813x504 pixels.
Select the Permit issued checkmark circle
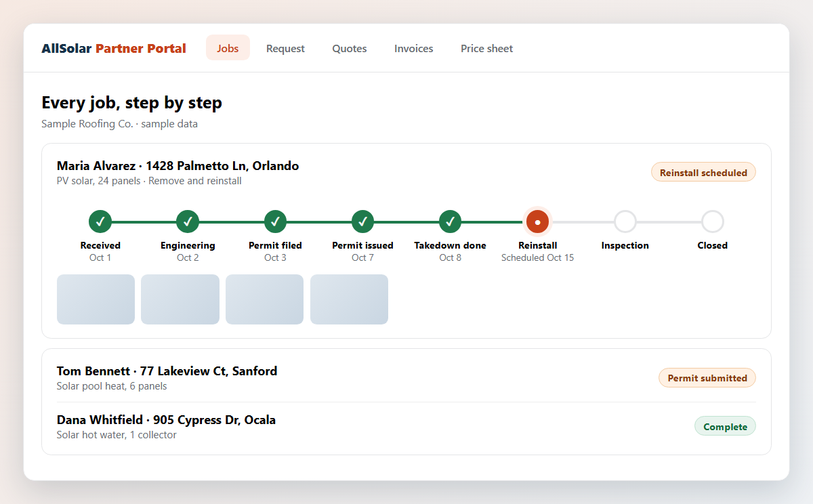click(362, 222)
